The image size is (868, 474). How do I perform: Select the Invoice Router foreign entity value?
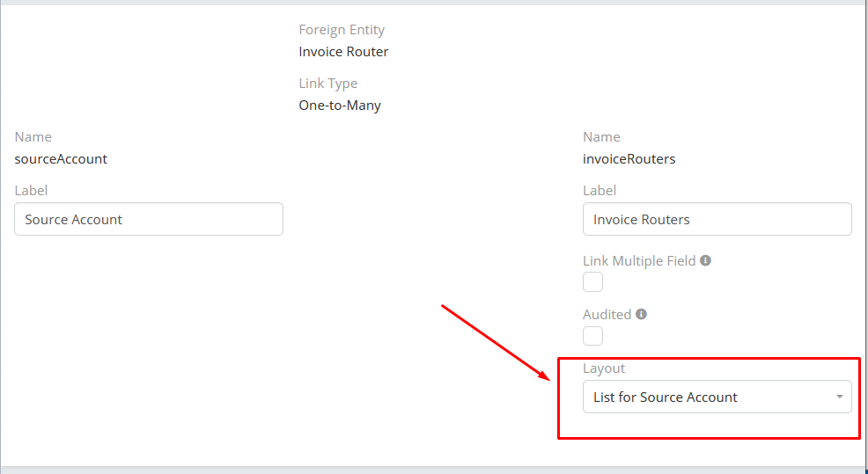343,51
